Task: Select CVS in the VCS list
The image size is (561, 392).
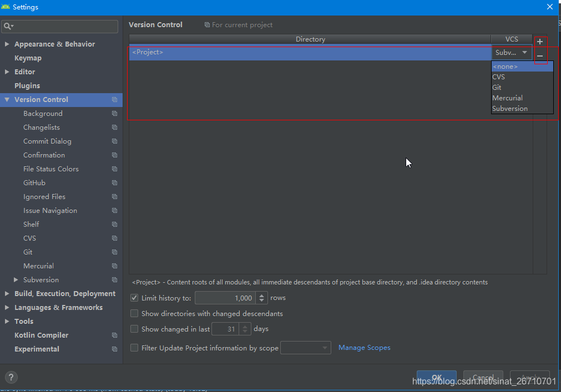Action: (522, 77)
